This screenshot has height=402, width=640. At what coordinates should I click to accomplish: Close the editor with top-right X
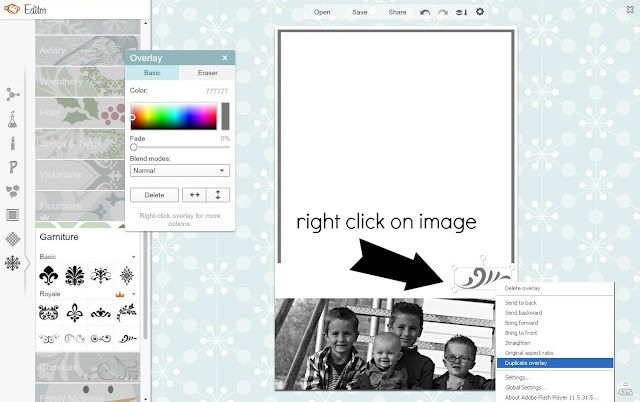[630, 9]
